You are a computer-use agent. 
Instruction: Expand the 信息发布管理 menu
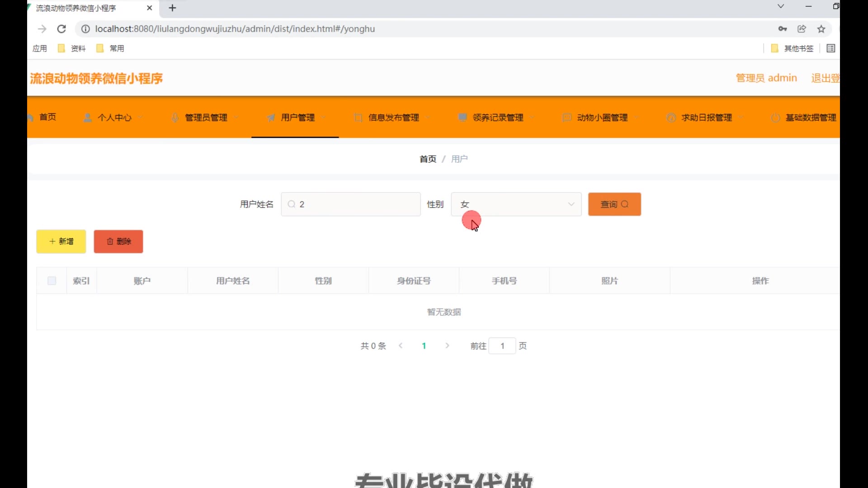393,117
